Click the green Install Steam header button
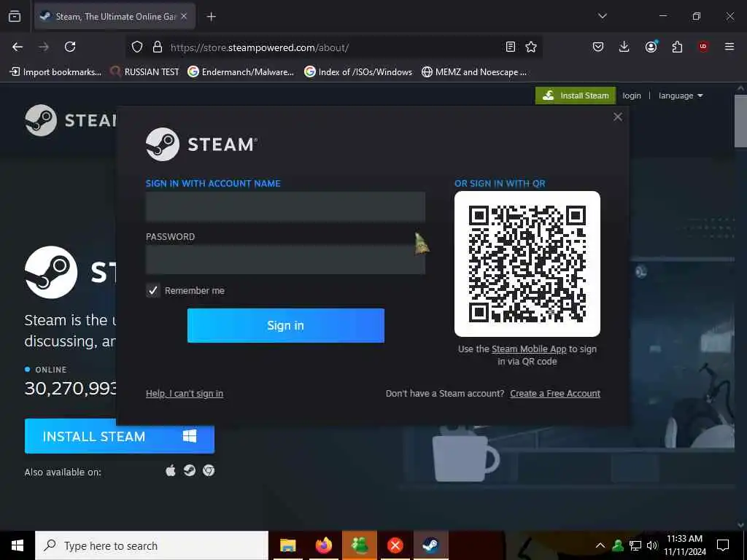Viewport: 747px width, 560px height. click(x=576, y=96)
